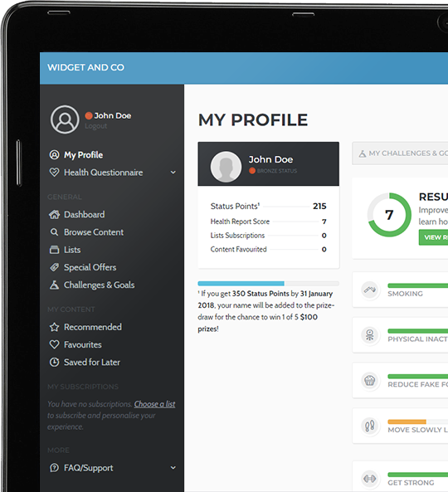
Task: Click the Logout link
Action: point(95,126)
